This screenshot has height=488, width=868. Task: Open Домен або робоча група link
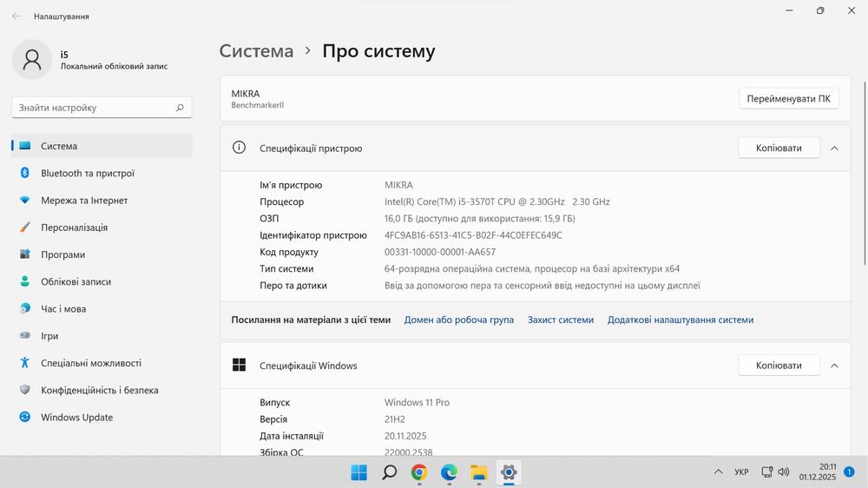tap(459, 320)
